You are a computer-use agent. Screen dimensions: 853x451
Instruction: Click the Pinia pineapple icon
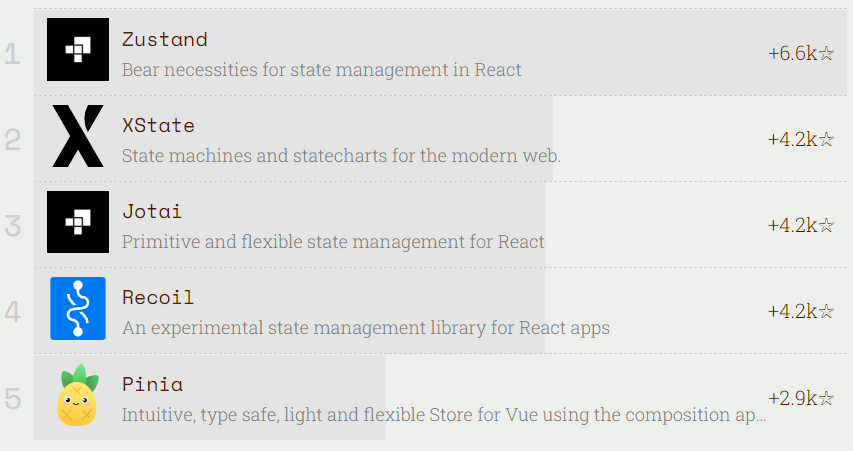tap(78, 395)
